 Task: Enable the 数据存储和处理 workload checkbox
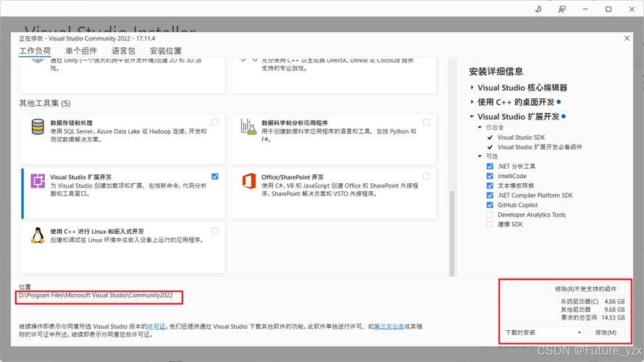215,122
